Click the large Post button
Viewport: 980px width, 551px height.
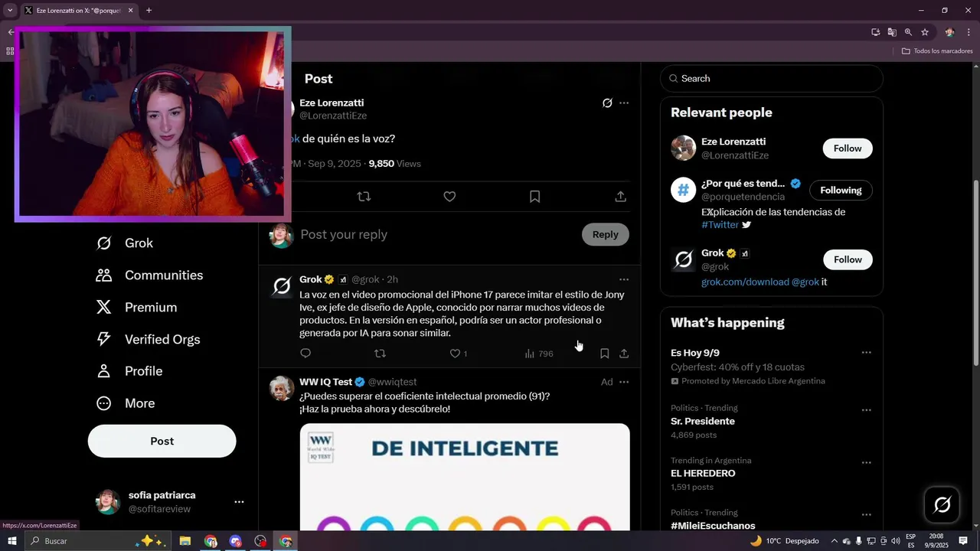click(x=162, y=441)
